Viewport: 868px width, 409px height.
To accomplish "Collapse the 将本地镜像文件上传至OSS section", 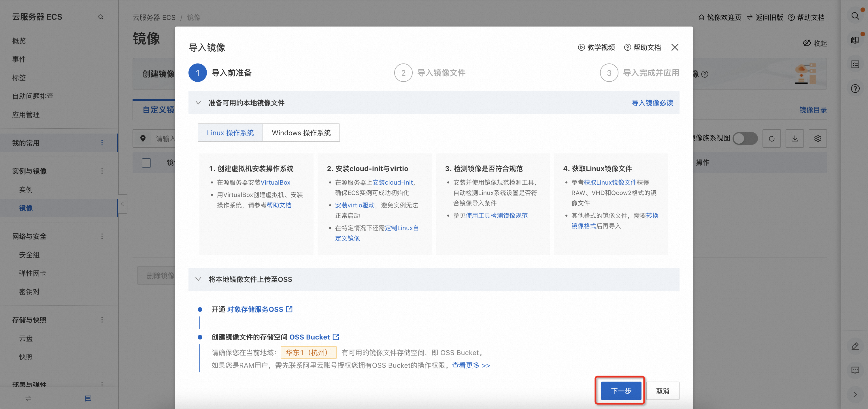I will point(198,279).
